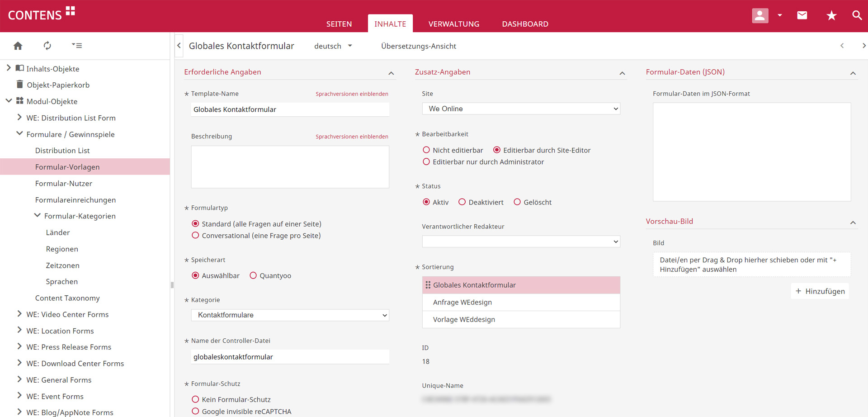Open the Kategorie dropdown
868x417 pixels.
coord(290,315)
